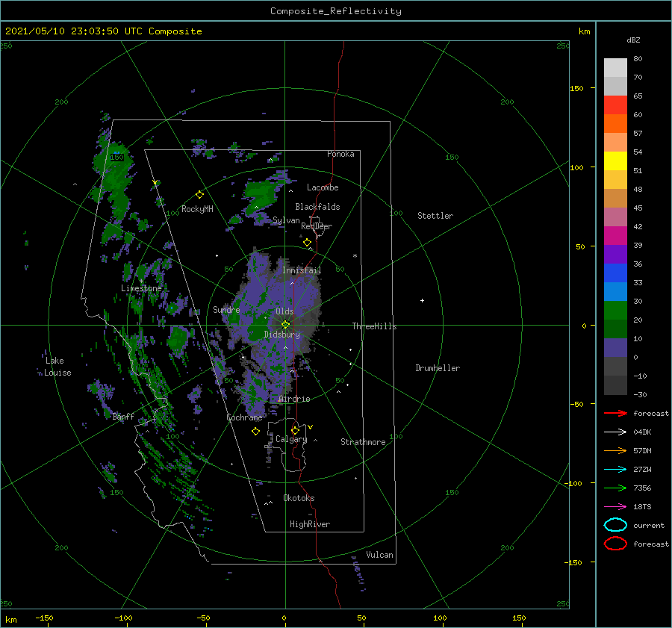The height and width of the screenshot is (628, 672).
Task: Click the Blackfalds town label
Action: click(x=317, y=207)
